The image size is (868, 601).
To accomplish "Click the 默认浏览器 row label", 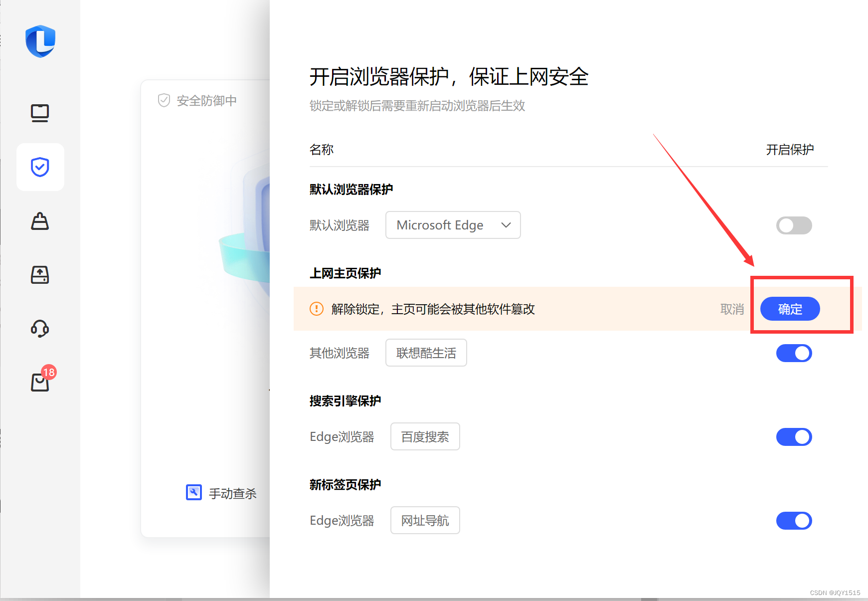I will click(x=340, y=225).
